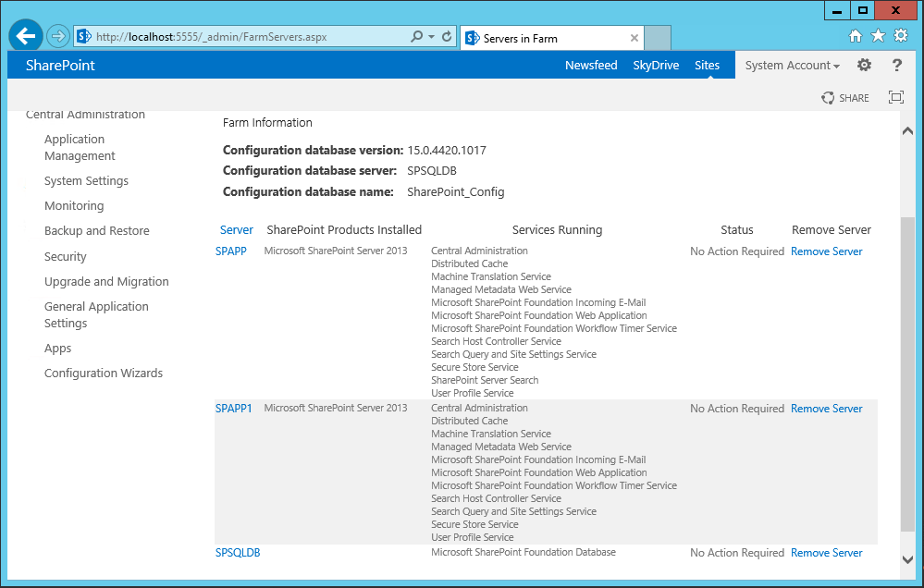Click the Configuration database server value SPSQLDB

(x=432, y=171)
